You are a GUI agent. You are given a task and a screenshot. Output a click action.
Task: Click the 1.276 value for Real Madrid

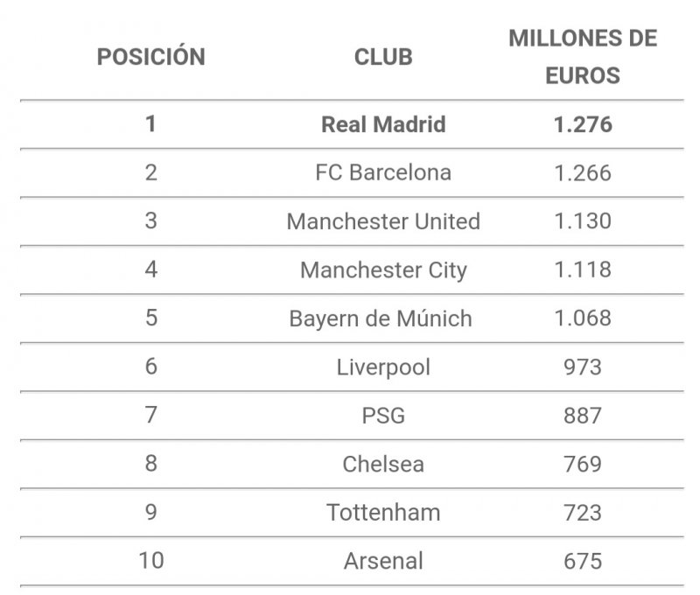[x=583, y=124]
